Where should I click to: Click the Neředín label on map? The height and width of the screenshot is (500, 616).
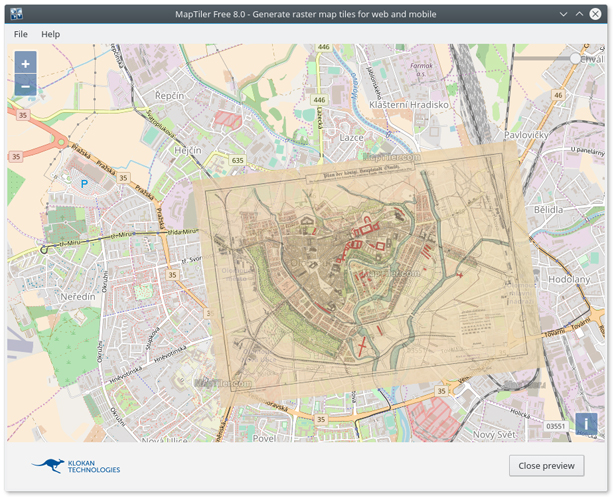(x=78, y=297)
